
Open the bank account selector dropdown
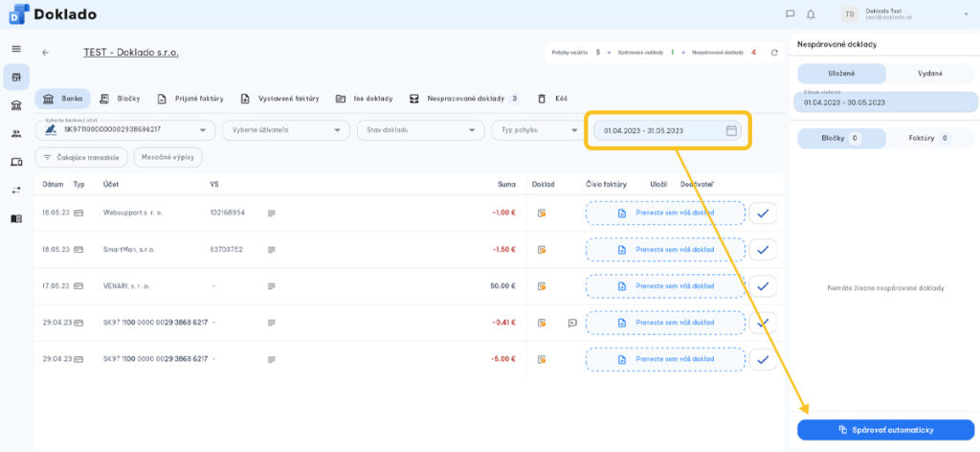coord(125,130)
